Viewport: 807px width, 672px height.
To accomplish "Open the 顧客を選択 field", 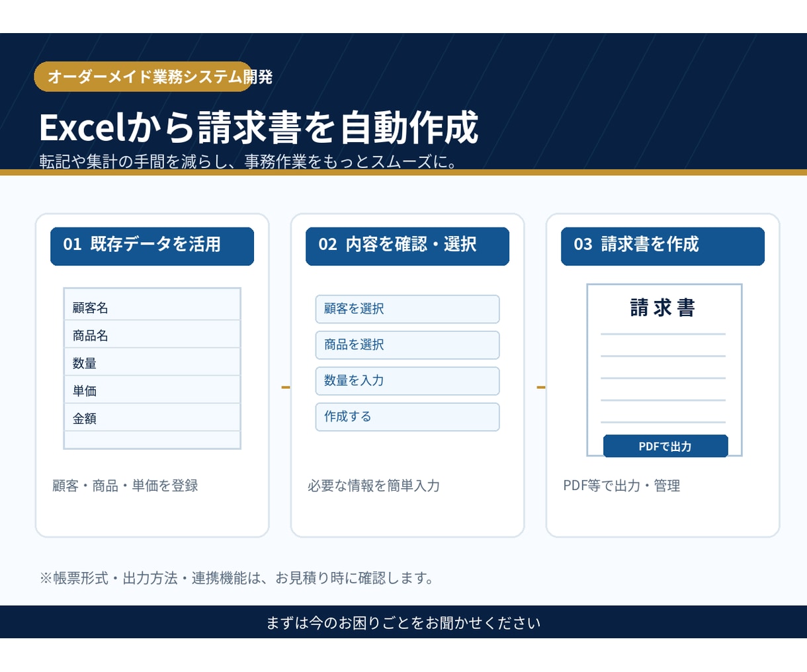I will [407, 309].
